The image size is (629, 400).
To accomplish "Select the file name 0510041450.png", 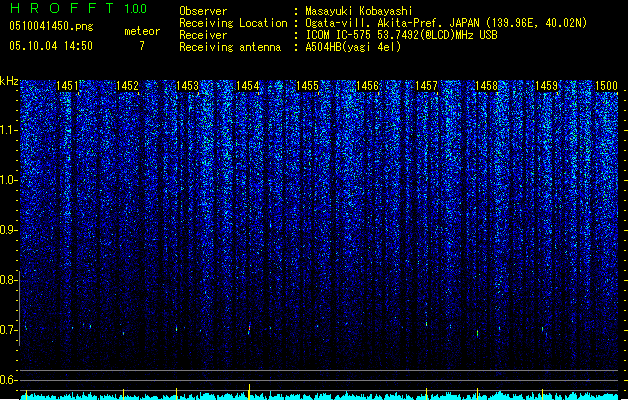I will coord(51,27).
